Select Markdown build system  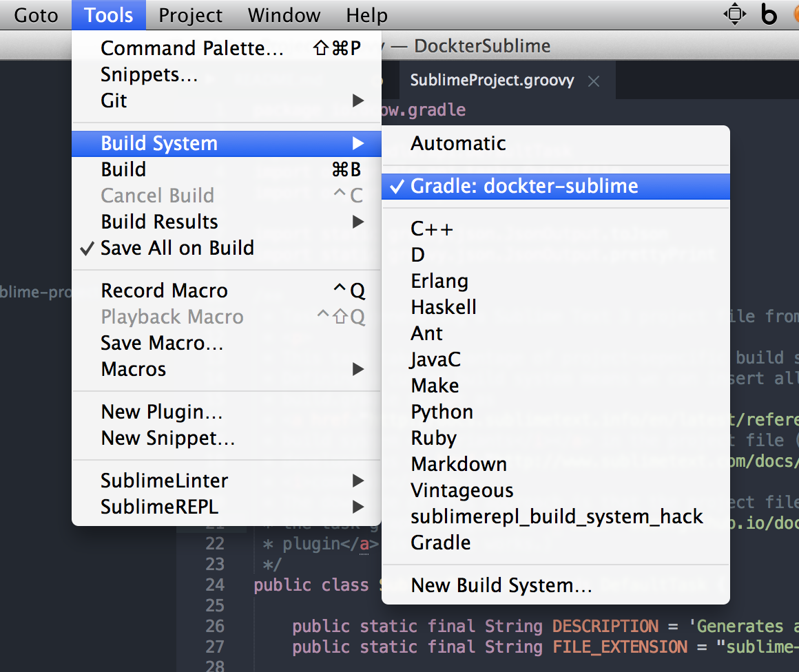[555, 464]
